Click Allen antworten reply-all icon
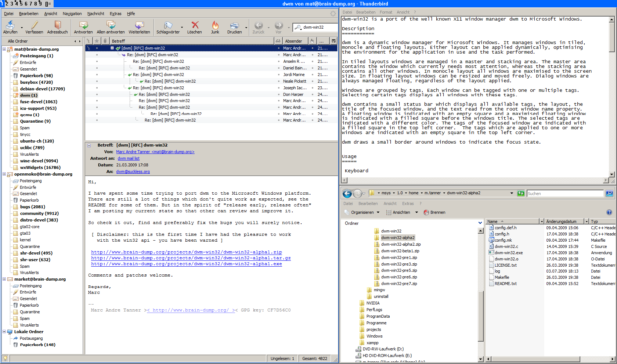 (111, 25)
